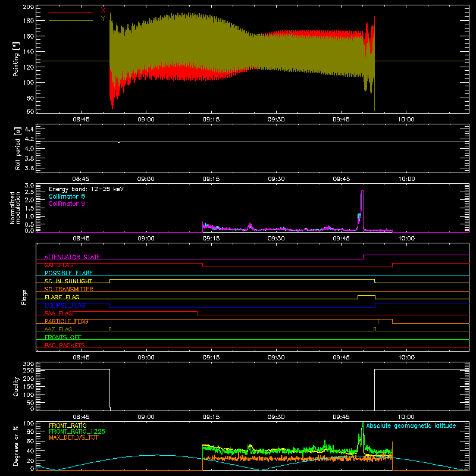This screenshot has height=476, width=476.
Task: Click the Pointing axis title
Action: (x=16, y=59)
